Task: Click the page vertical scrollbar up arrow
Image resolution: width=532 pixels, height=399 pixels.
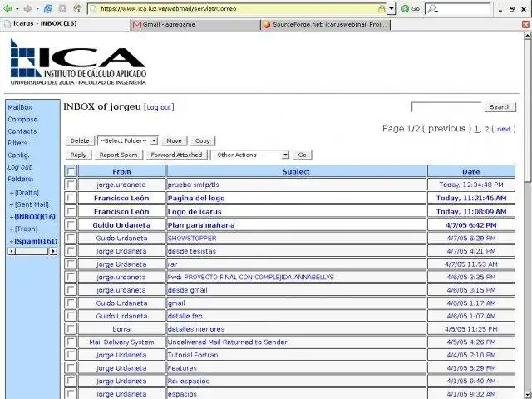Action: pyautogui.click(x=528, y=35)
